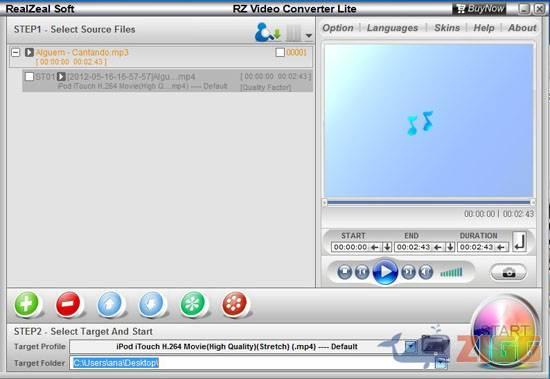This screenshot has width=550, height=379.
Task: Minimize the RZ Video Converter window
Action: pos(524,9)
